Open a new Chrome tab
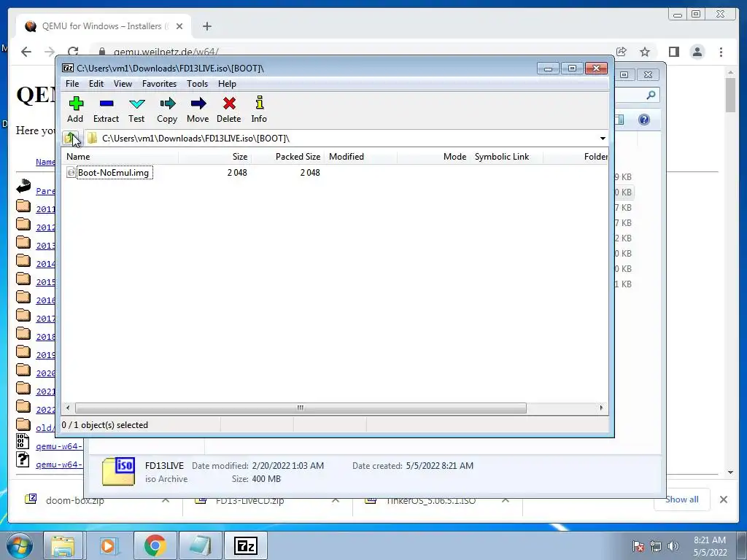This screenshot has width=747, height=560. [x=206, y=26]
